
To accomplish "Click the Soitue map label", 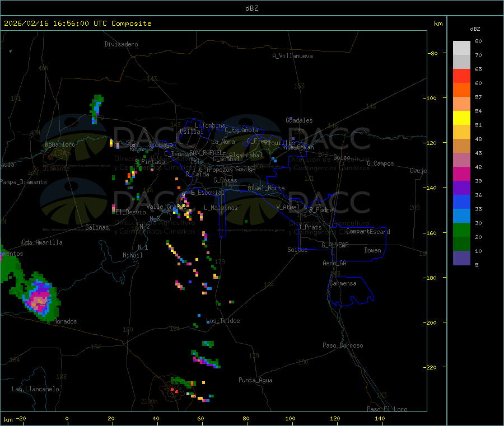I will point(297,250).
